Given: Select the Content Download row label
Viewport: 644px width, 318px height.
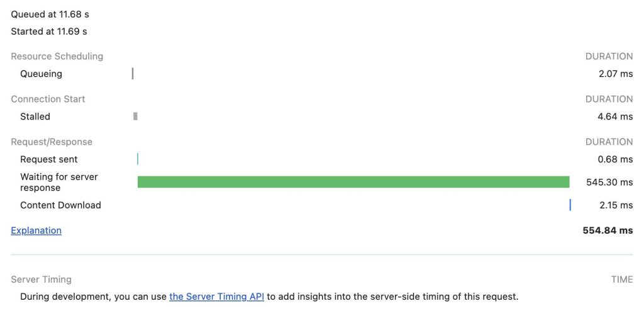Looking at the screenshot, I should click(60, 205).
